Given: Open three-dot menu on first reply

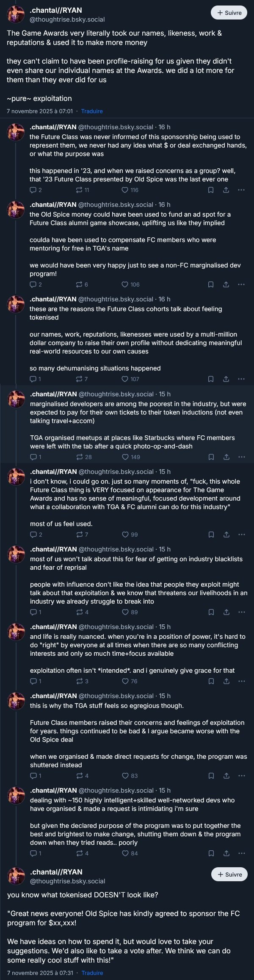Looking at the screenshot, I should 241,190.
